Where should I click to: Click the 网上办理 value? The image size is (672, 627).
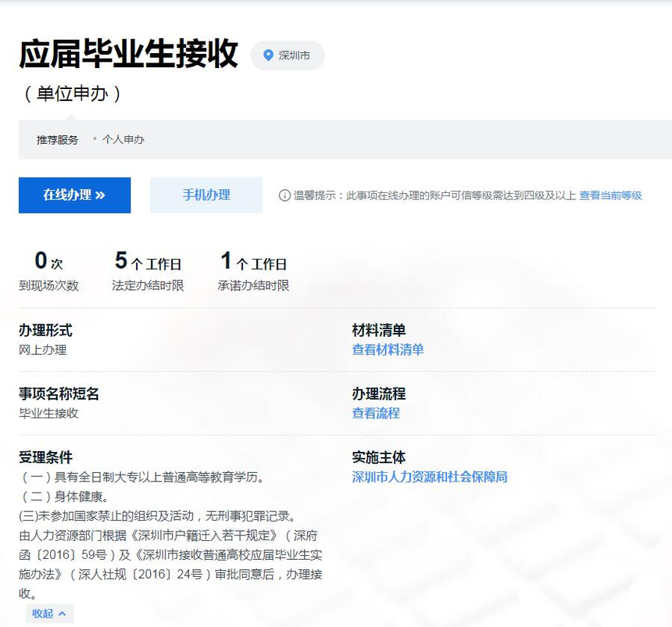tap(42, 350)
